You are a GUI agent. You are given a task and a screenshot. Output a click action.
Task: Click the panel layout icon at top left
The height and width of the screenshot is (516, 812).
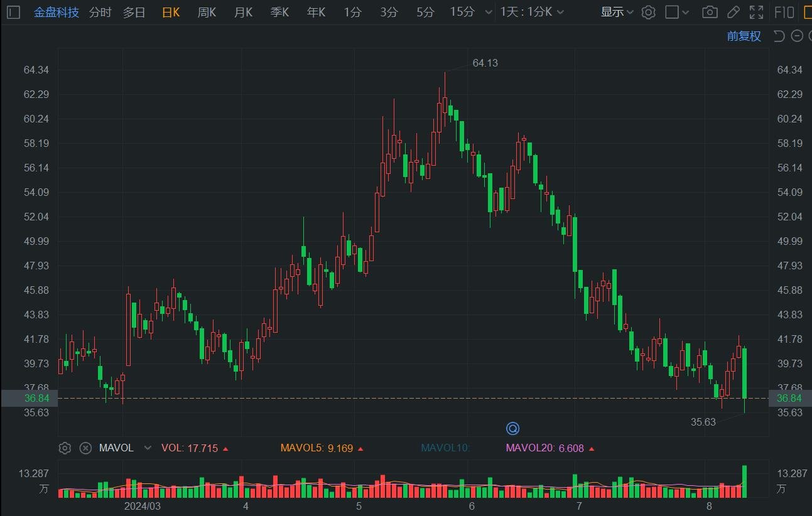pos(13,12)
